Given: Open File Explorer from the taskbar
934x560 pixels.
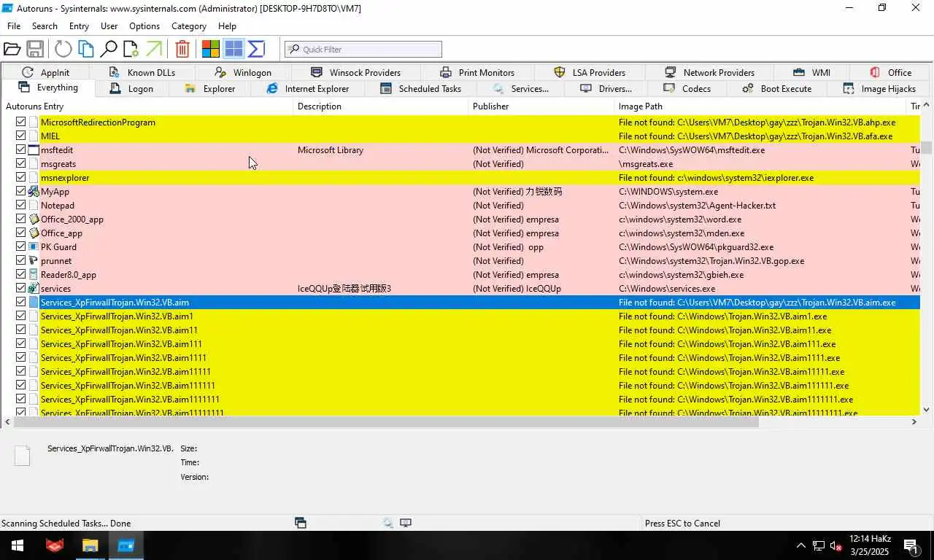Looking at the screenshot, I should 90,545.
